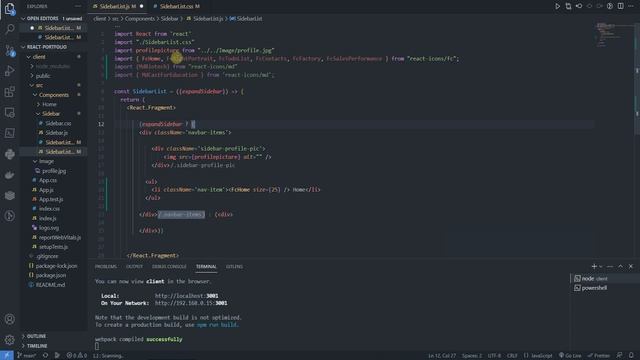This screenshot has width=640, height=360.
Task: Open App.css in the file tree
Action: [x=48, y=180]
